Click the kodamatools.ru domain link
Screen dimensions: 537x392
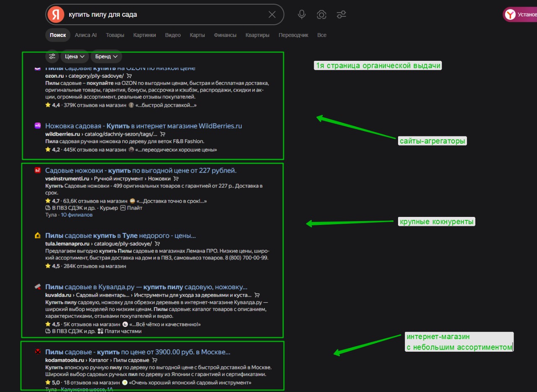pyautogui.click(x=65, y=360)
